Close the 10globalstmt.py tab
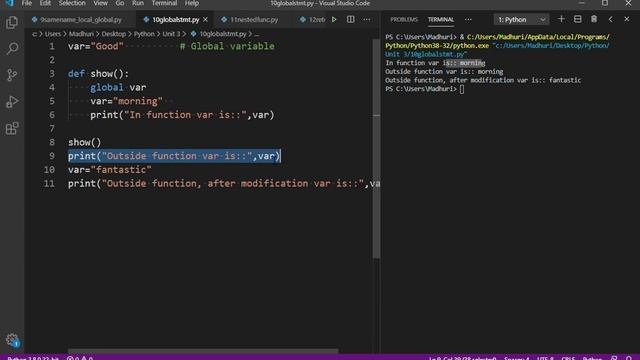The height and width of the screenshot is (360, 640). pyautogui.click(x=205, y=20)
